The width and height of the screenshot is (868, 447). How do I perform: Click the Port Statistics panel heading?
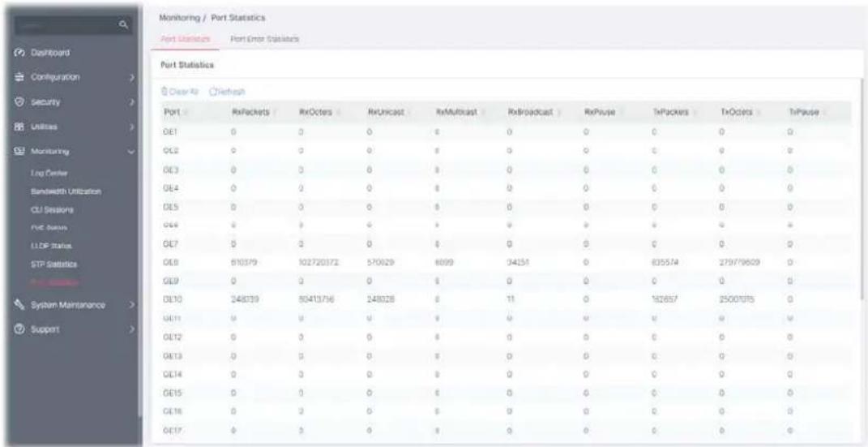187,66
